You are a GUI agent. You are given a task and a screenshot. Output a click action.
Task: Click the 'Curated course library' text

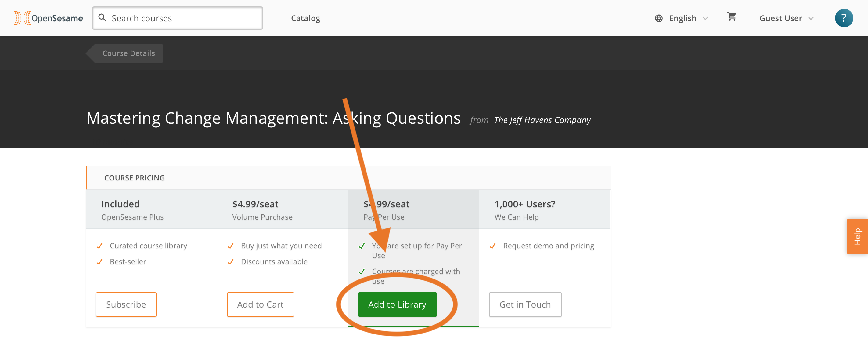(148, 246)
